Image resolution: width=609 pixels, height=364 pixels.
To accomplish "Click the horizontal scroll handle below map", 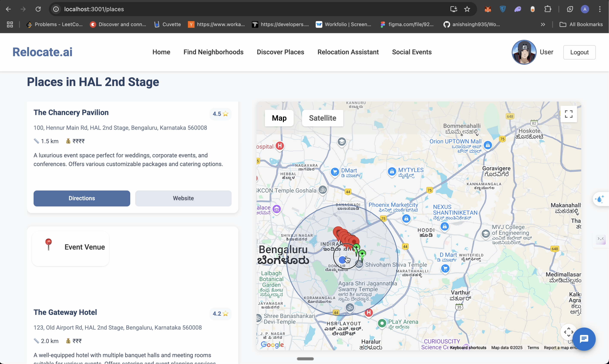I will coord(305,359).
